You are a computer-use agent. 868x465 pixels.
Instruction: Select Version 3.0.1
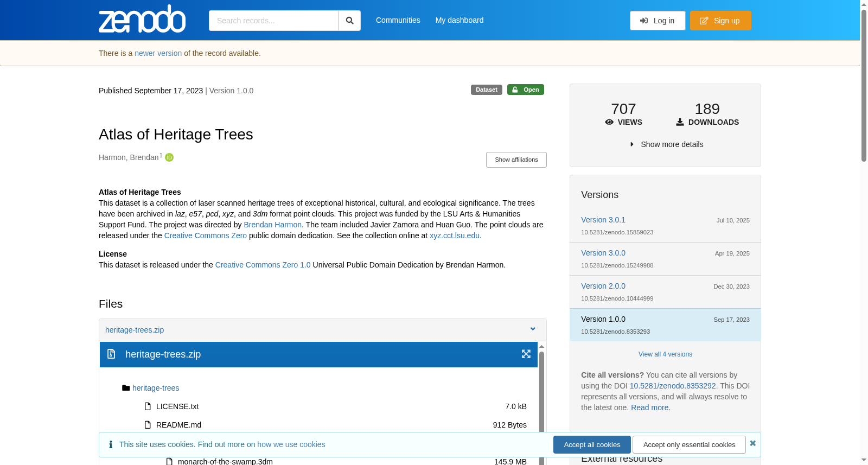(x=603, y=220)
